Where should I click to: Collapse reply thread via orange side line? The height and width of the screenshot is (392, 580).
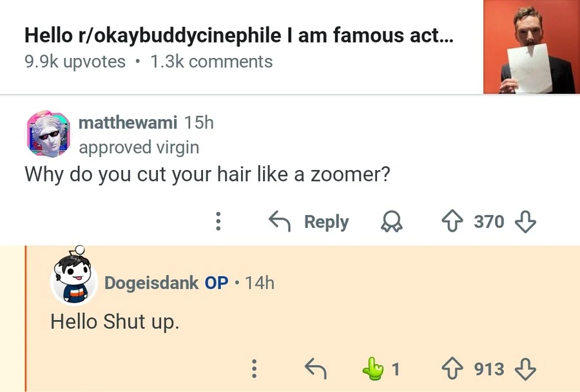tap(26, 319)
